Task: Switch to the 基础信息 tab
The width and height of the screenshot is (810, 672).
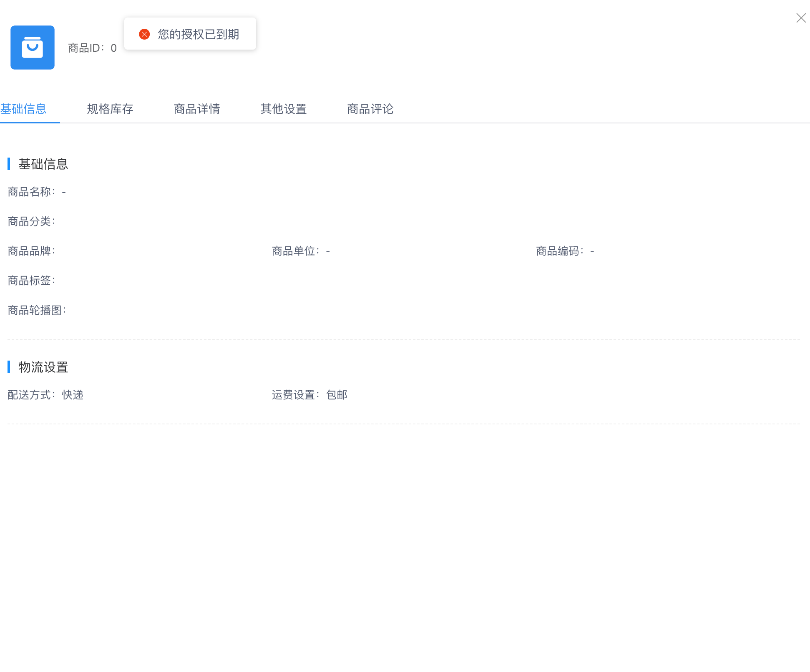Action: point(23,109)
